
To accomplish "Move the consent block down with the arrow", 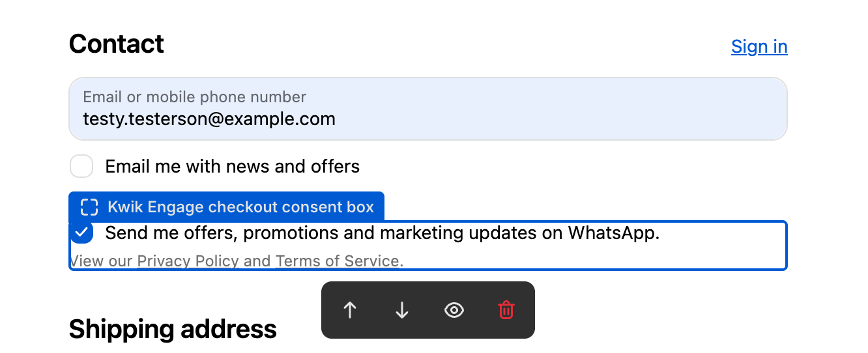I will [402, 310].
